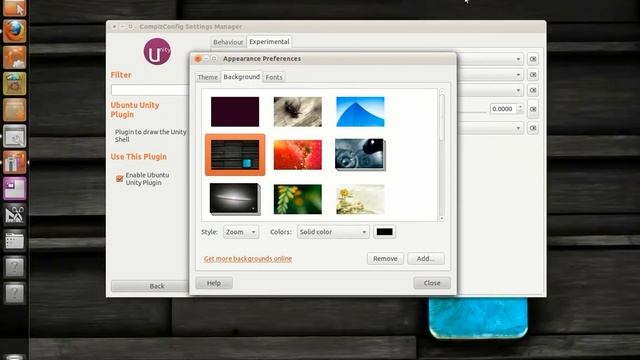Pick the blue-grey swirl wallpaper
640x360 pixels.
(x=360, y=155)
